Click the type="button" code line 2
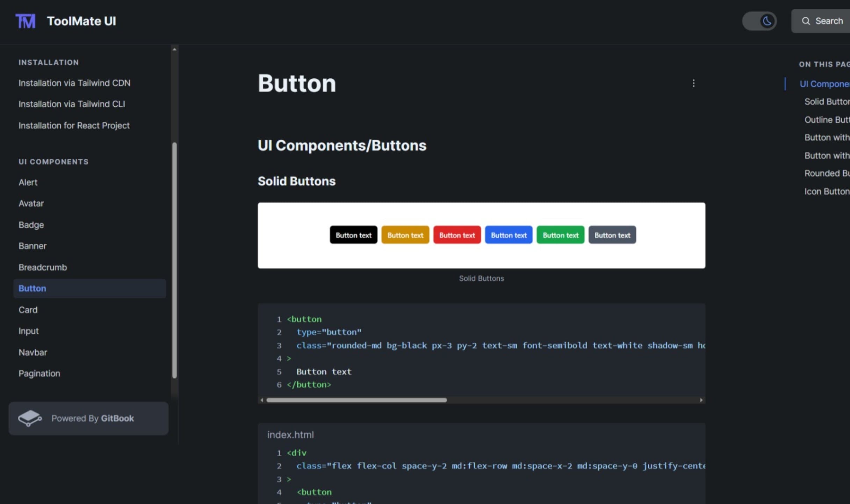Screen dimensions: 850x504 click(x=329, y=332)
